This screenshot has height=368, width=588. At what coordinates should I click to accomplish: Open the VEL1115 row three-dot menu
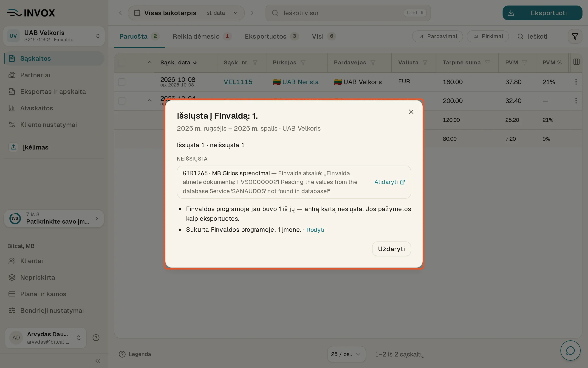(x=576, y=82)
